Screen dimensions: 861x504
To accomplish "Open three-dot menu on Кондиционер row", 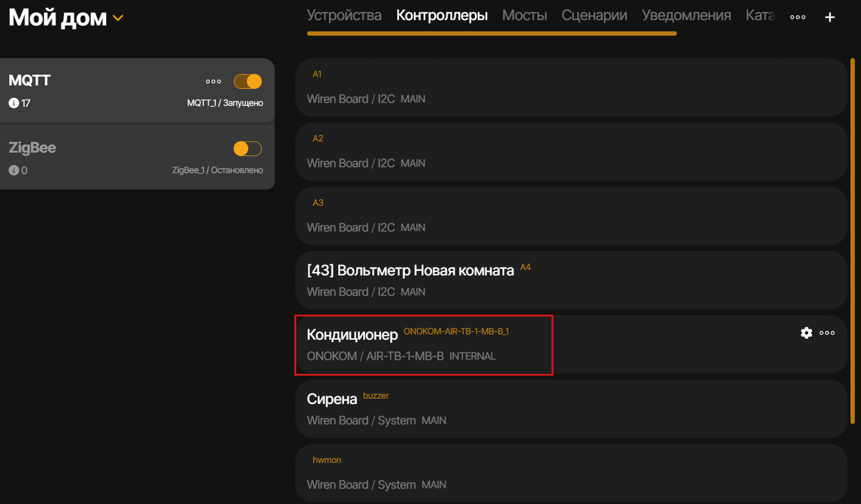I will 827,333.
